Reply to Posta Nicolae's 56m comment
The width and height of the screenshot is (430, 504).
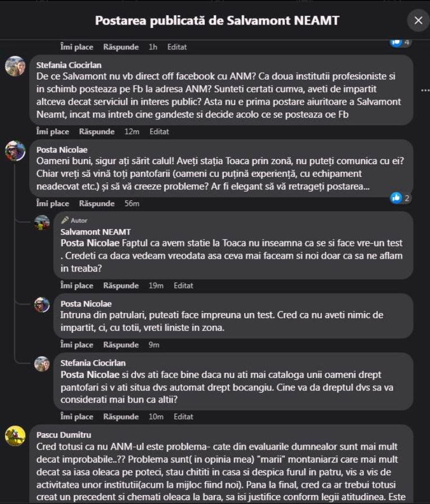96,203
